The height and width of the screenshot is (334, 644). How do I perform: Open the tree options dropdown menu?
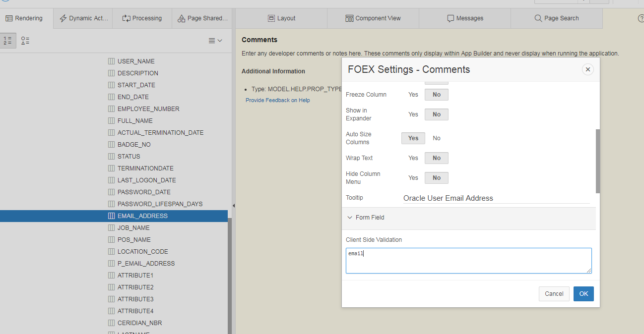(x=215, y=41)
